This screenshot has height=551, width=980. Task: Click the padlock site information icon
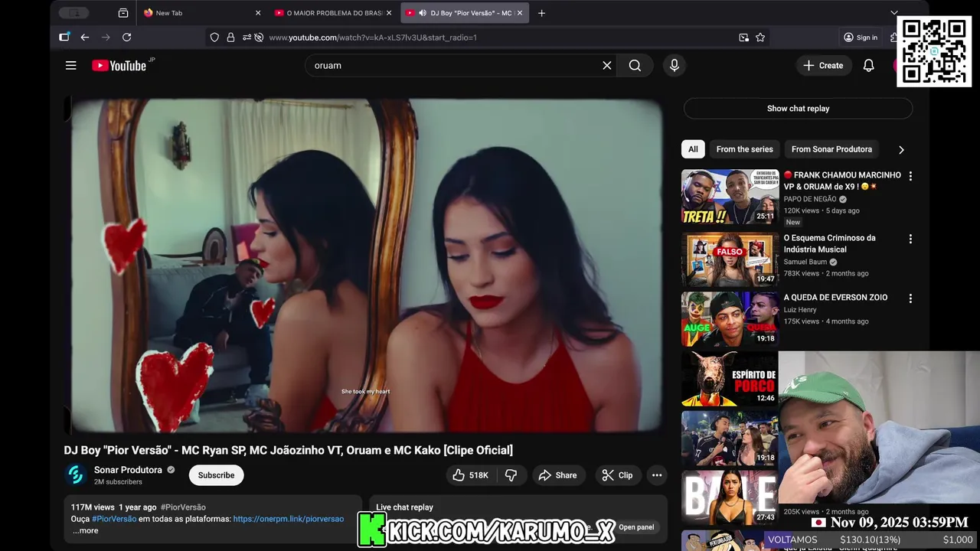coord(230,37)
